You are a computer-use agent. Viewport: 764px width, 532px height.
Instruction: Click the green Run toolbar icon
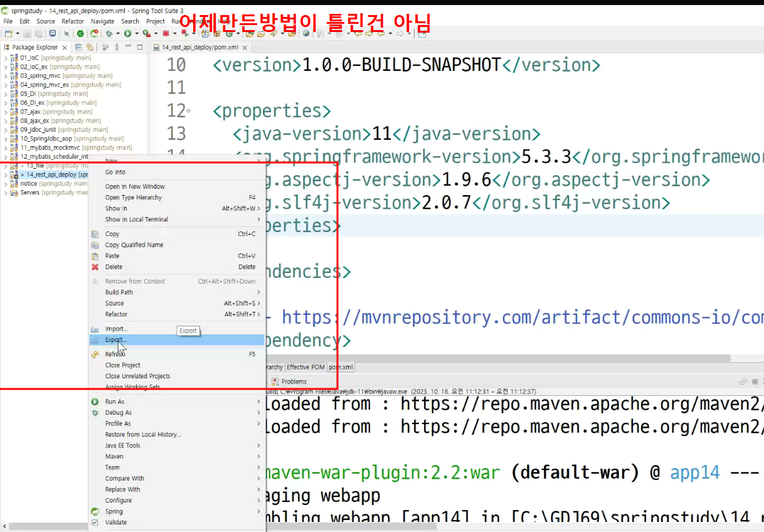click(x=127, y=34)
